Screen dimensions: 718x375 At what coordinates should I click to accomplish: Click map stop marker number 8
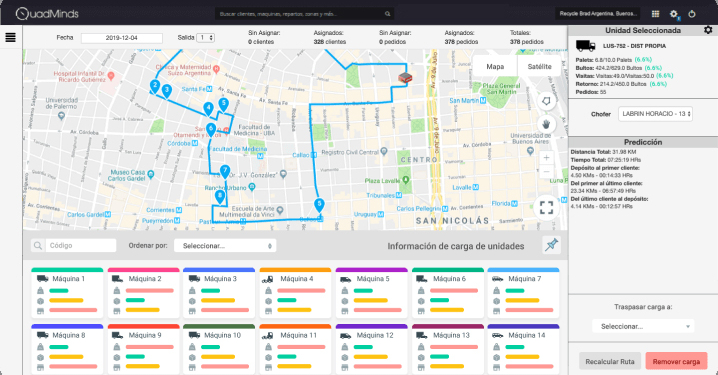coord(220,197)
